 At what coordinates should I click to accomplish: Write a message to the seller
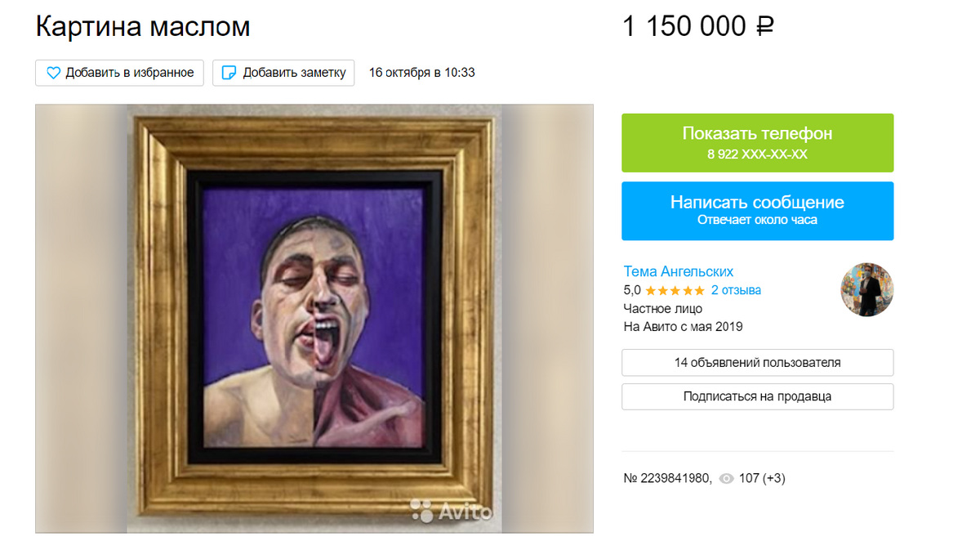(757, 211)
